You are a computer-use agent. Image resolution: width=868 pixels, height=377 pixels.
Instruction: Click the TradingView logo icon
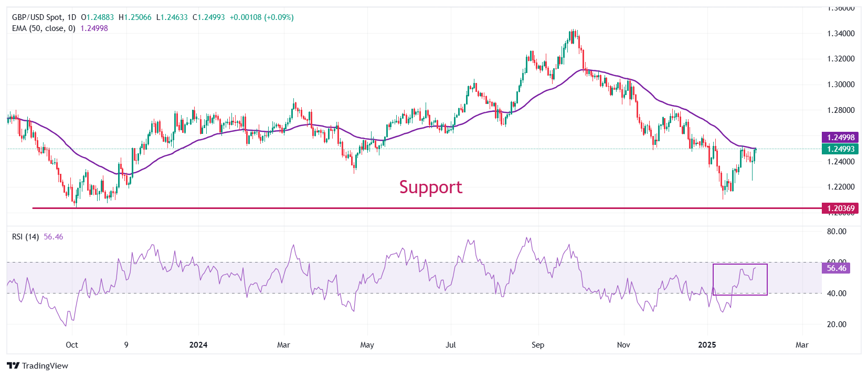[x=13, y=365]
